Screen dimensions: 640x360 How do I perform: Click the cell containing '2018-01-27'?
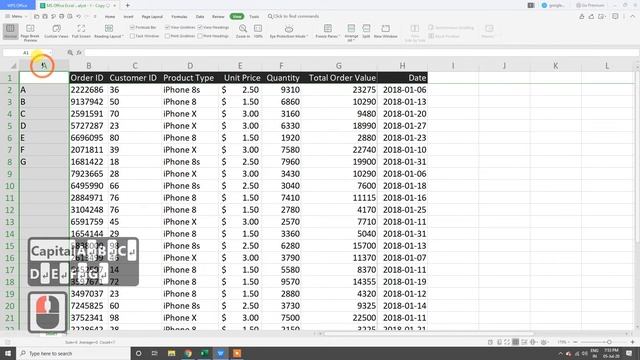click(x=402, y=126)
